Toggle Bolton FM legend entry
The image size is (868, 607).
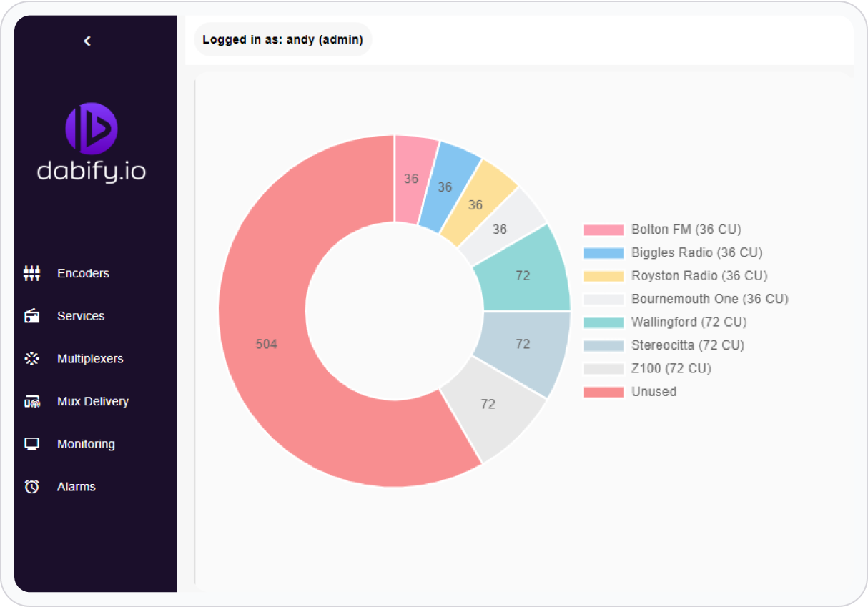[x=686, y=230]
